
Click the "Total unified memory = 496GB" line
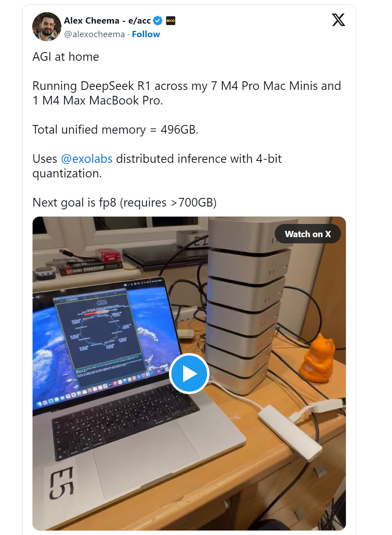tap(116, 129)
